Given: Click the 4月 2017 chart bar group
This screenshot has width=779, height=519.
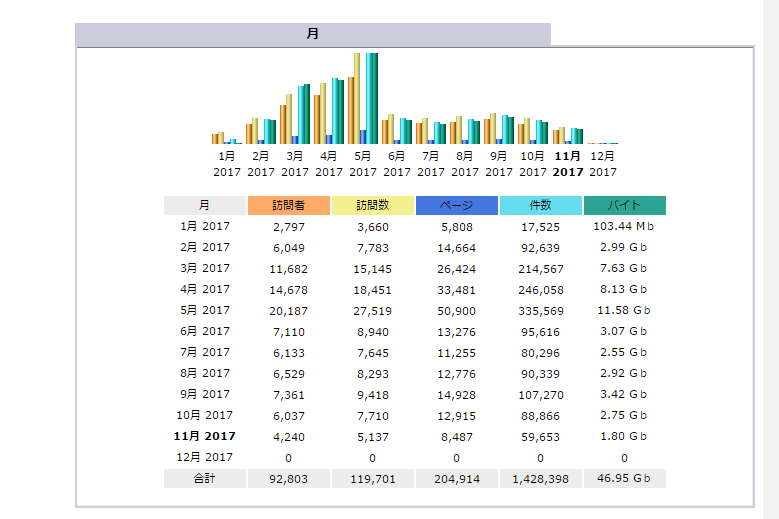Looking at the screenshot, I should 329,111.
